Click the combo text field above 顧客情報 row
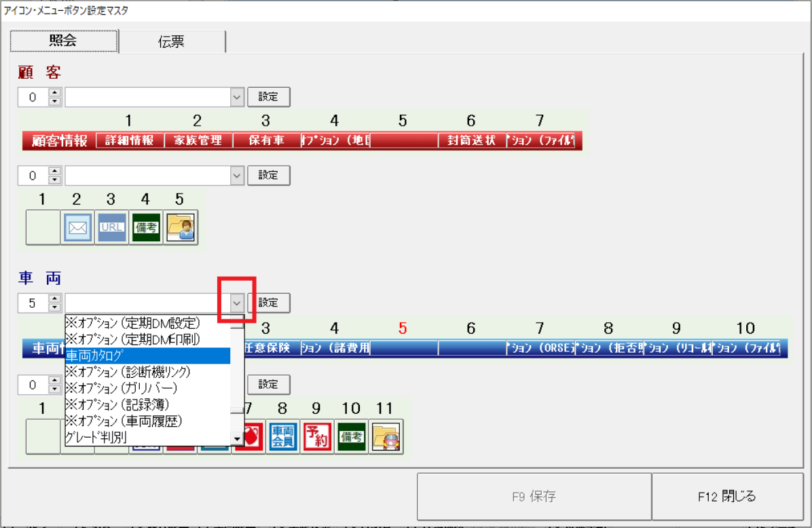The width and height of the screenshot is (812, 528). (147, 97)
